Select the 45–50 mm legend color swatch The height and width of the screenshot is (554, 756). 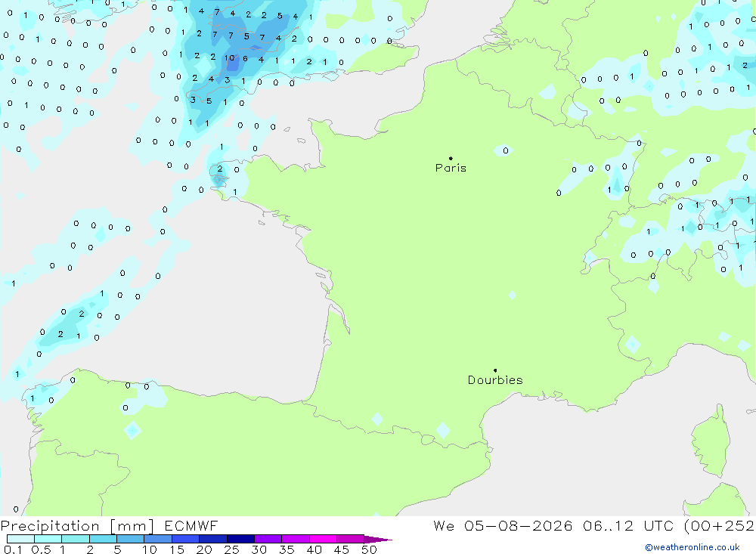[x=351, y=539]
